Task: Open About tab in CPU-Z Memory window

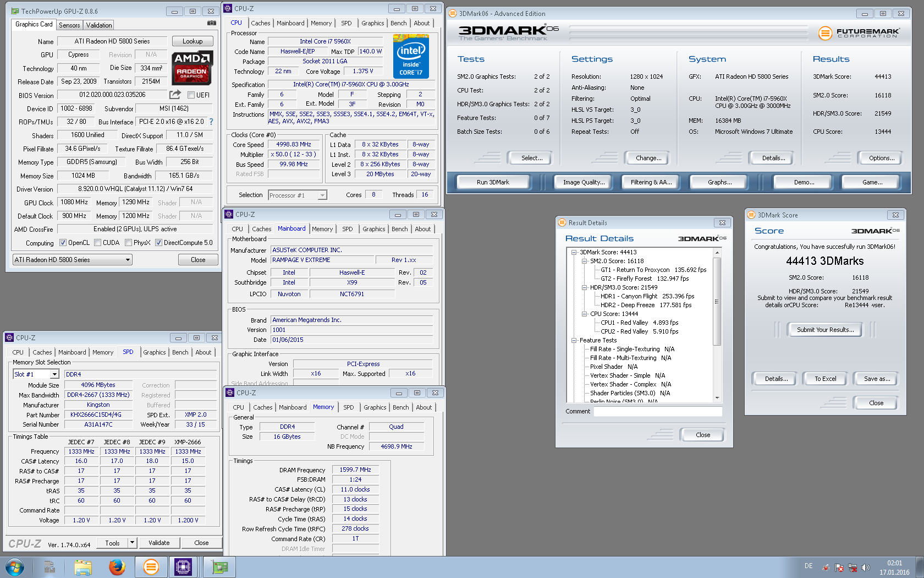Action: coord(424,407)
